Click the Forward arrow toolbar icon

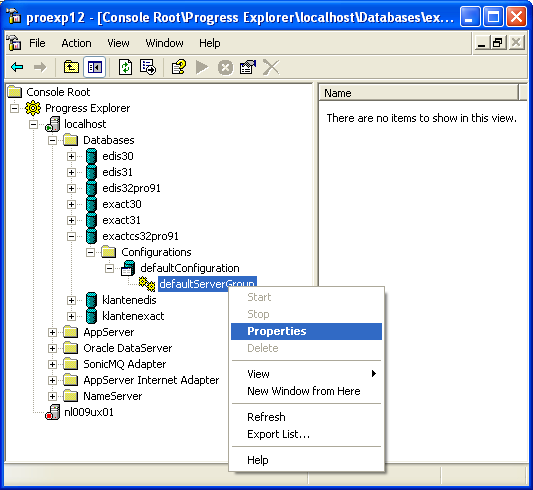tap(40, 67)
